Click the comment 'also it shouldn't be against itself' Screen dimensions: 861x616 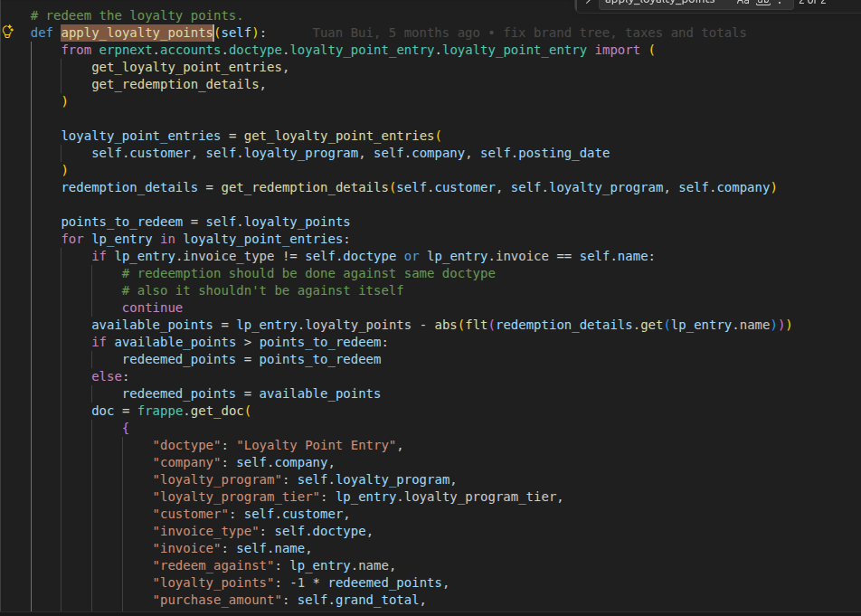coord(263,289)
